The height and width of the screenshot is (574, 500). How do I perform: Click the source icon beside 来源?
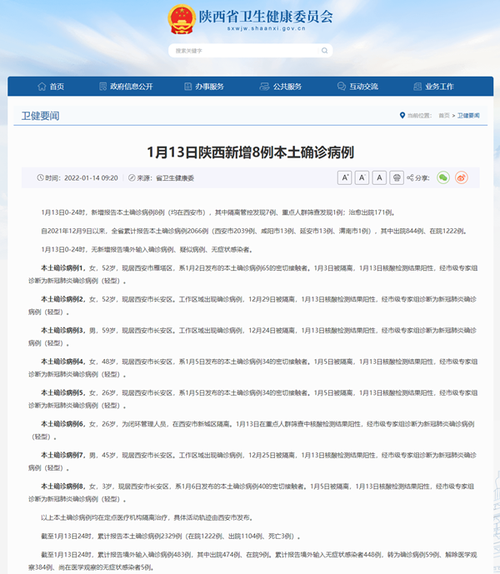click(132, 178)
